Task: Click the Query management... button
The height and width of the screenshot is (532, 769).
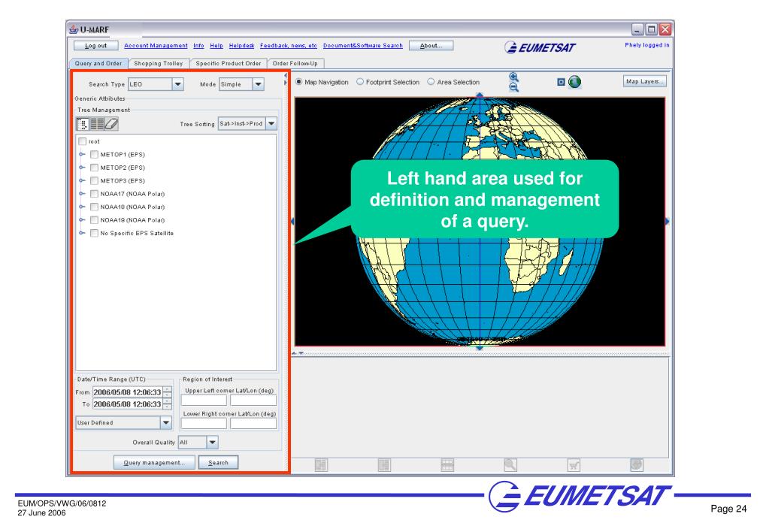Action: 154,462
